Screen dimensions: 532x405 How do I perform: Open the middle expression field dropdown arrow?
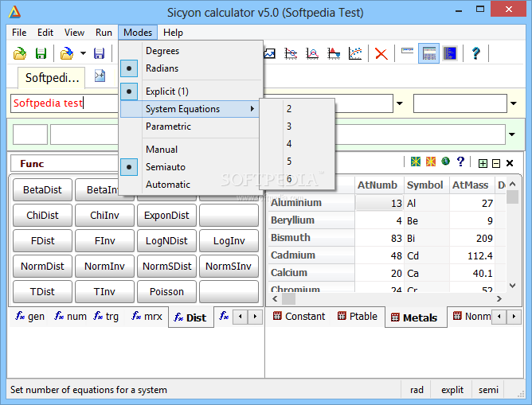(400, 103)
